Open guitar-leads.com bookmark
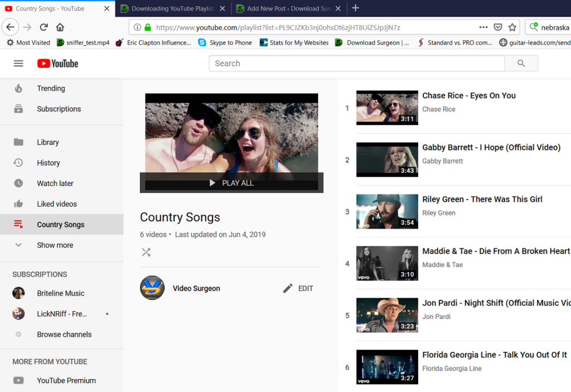The width and height of the screenshot is (571, 392). [535, 42]
